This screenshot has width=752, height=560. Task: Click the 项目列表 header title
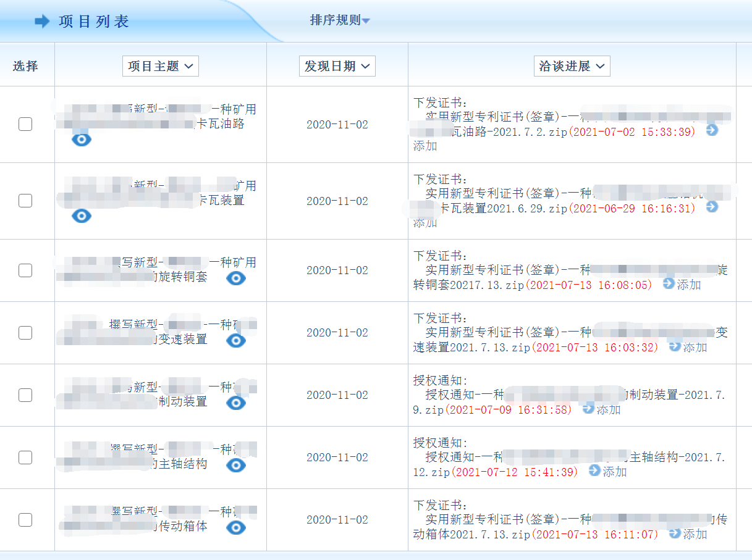coord(94,22)
